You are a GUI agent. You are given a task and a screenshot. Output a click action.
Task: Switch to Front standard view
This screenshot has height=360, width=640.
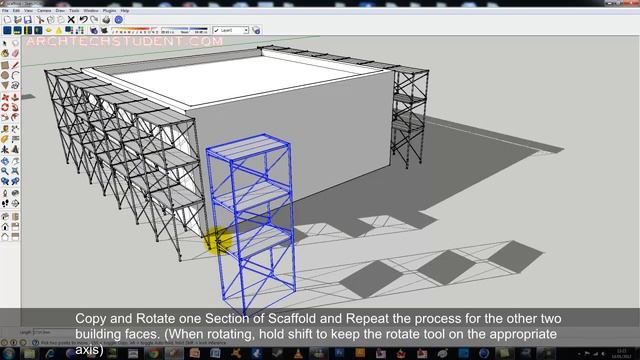5,227
